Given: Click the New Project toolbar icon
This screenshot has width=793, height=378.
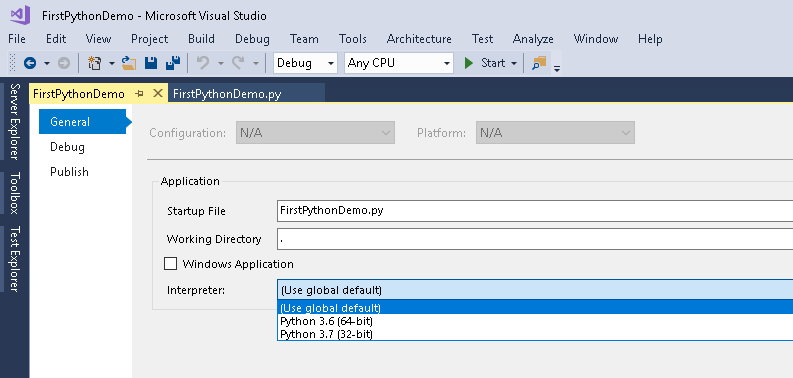Looking at the screenshot, I should point(95,63).
